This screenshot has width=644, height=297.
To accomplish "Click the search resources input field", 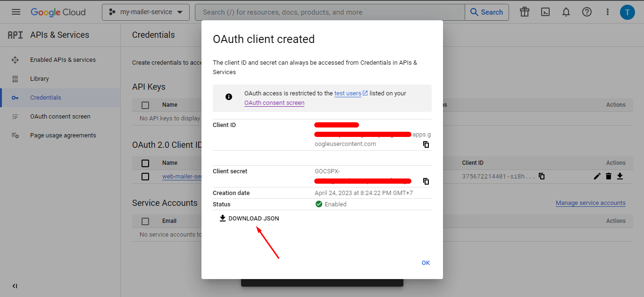I will click(x=330, y=12).
